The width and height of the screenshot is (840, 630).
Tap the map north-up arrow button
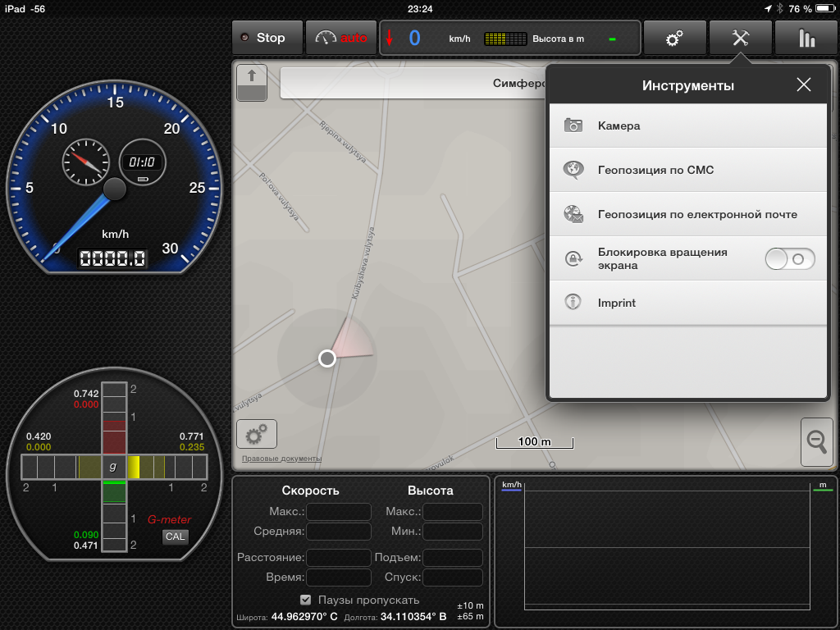click(252, 83)
